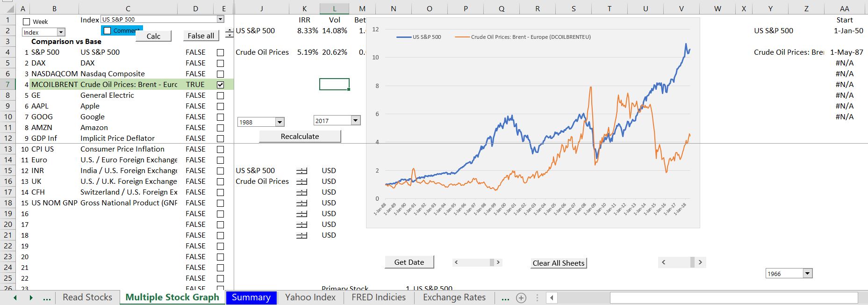Check the Apple row checkbox

coord(220,106)
